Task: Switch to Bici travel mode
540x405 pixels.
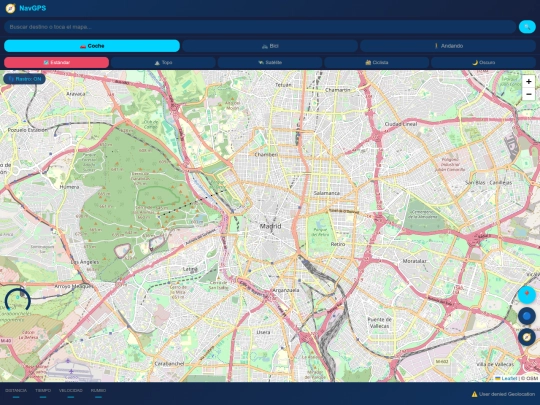Action: point(270,46)
